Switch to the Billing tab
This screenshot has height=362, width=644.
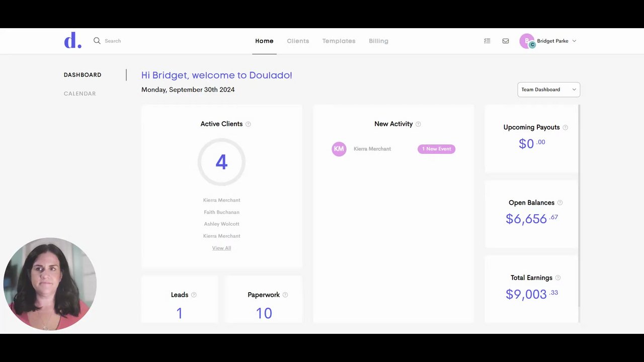point(378,41)
